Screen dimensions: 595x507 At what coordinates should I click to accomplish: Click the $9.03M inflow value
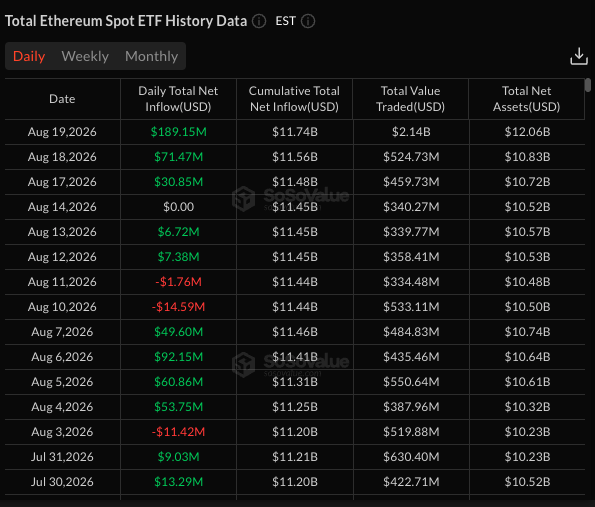(178, 458)
